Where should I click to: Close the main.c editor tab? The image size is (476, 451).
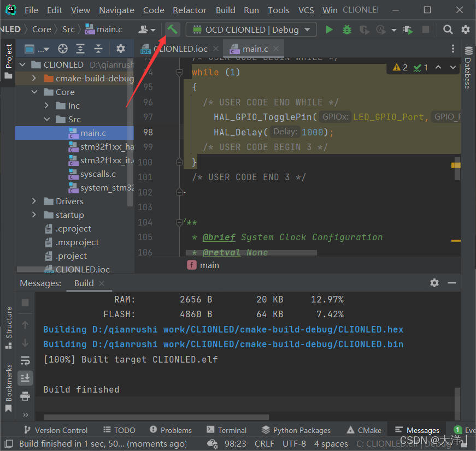point(276,49)
